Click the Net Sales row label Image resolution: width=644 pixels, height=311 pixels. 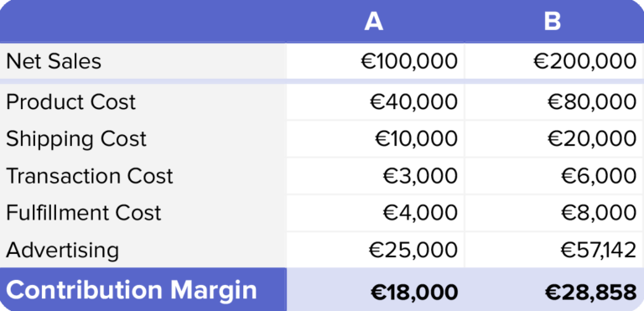coord(54,62)
